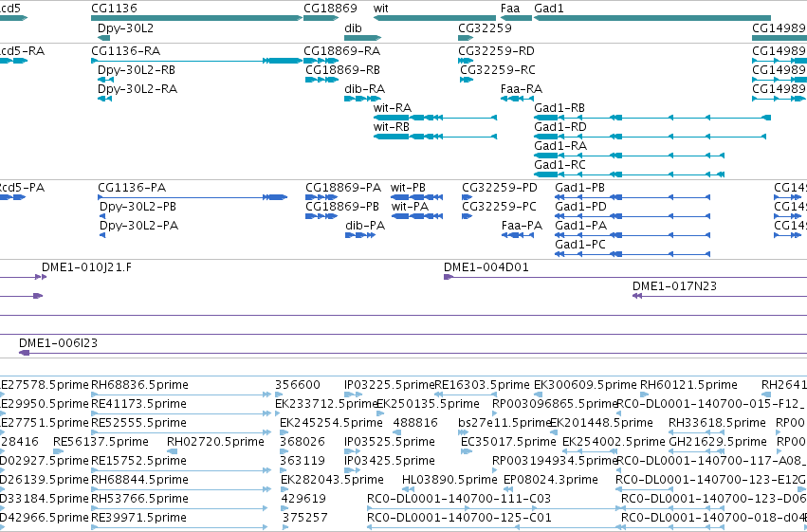Select the Gad1-RC transcript
The width and height of the screenshot is (807, 532).
(x=630, y=174)
